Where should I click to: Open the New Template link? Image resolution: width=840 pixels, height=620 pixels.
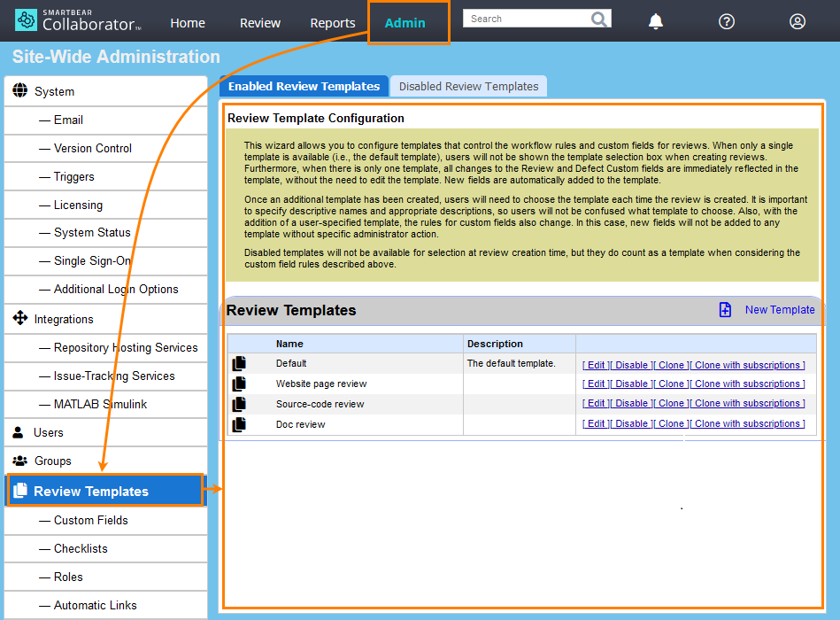tap(780, 309)
